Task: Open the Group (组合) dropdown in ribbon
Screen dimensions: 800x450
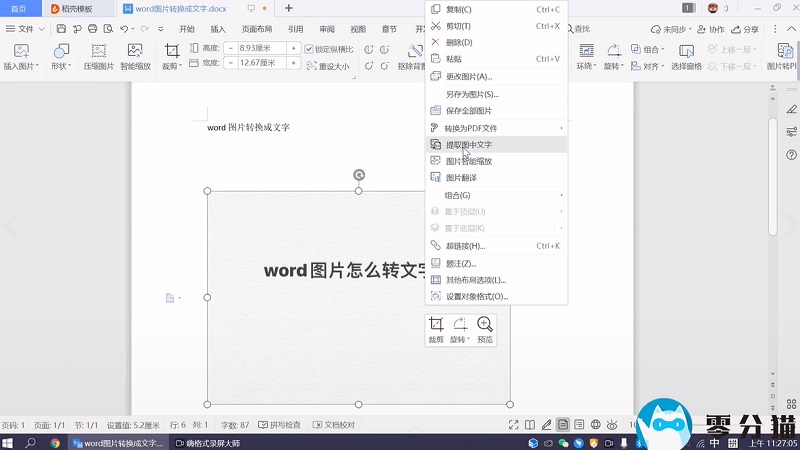Action: 647,49
